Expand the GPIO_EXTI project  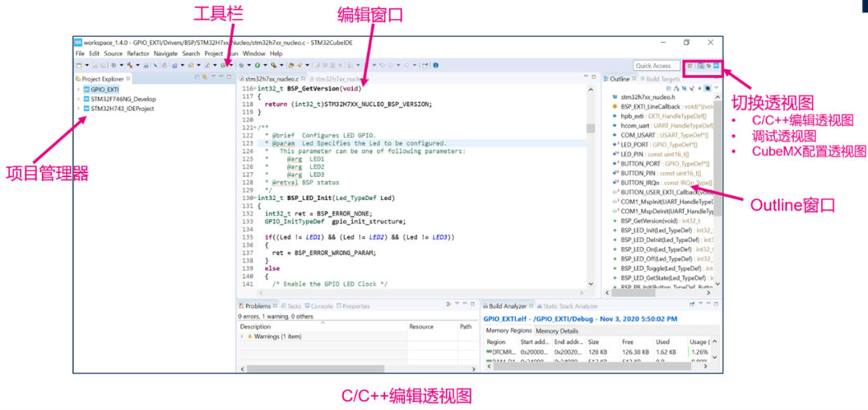coord(78,89)
